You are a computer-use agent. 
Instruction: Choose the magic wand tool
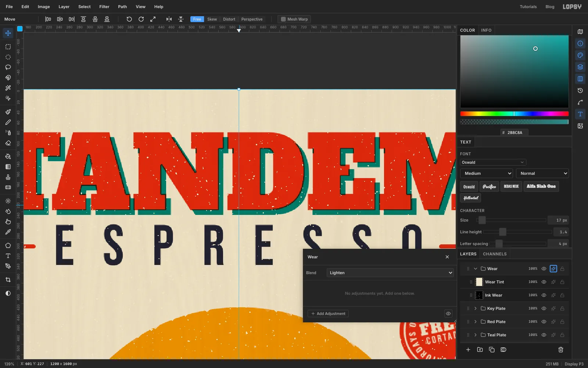(x=8, y=88)
